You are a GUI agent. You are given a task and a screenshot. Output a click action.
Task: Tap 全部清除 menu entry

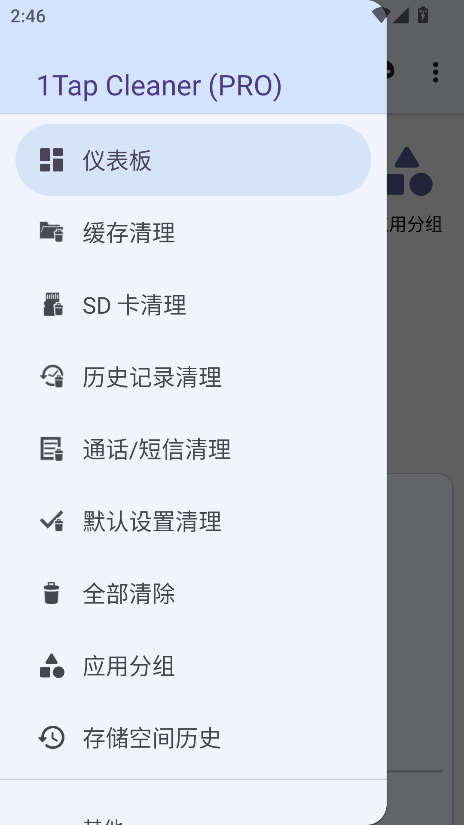click(x=193, y=593)
